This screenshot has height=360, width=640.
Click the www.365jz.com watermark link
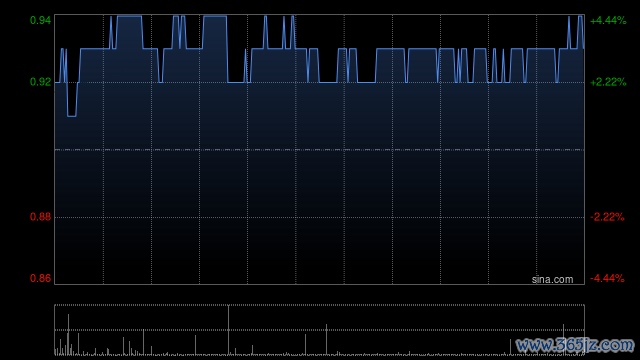pyautogui.click(x=575, y=345)
